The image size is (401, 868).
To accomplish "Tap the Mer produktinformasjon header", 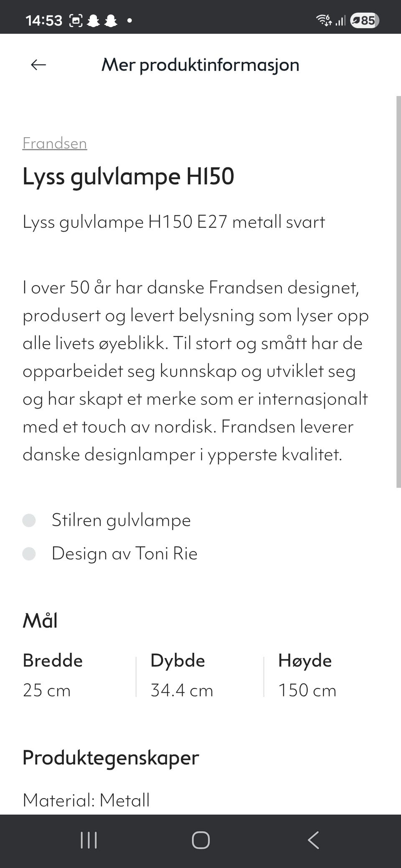I will [x=200, y=65].
